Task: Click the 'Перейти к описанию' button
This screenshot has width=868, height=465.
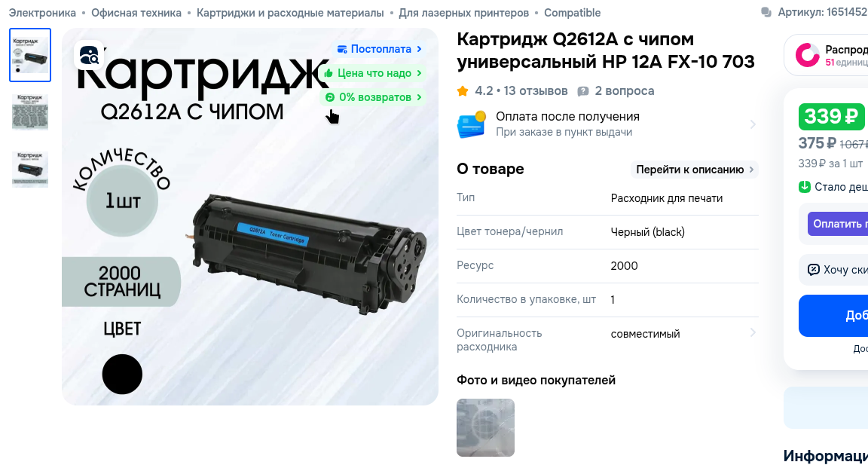Action: [695, 170]
